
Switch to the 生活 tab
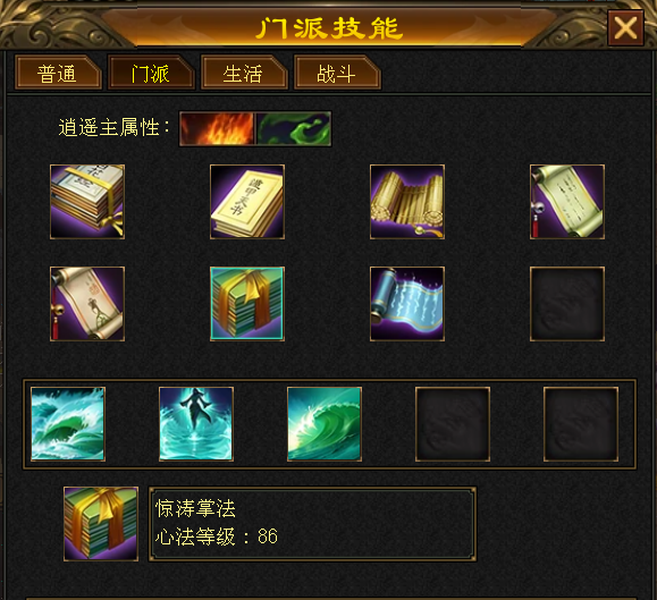coord(244,72)
